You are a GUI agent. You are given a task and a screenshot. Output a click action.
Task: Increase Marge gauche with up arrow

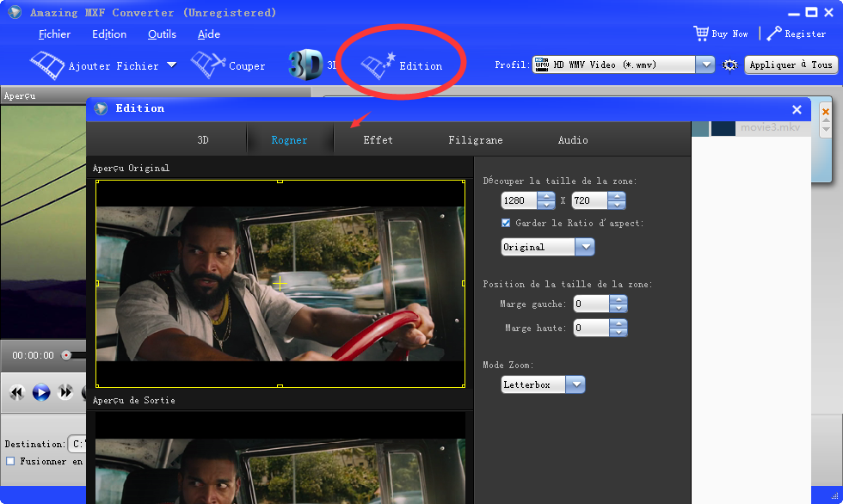click(x=618, y=300)
